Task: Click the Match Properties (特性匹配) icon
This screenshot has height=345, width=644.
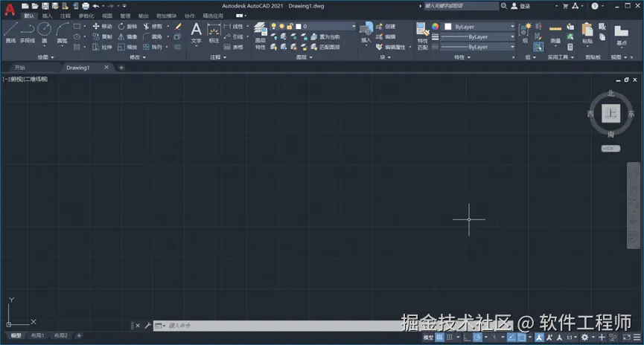Action: 423,36
